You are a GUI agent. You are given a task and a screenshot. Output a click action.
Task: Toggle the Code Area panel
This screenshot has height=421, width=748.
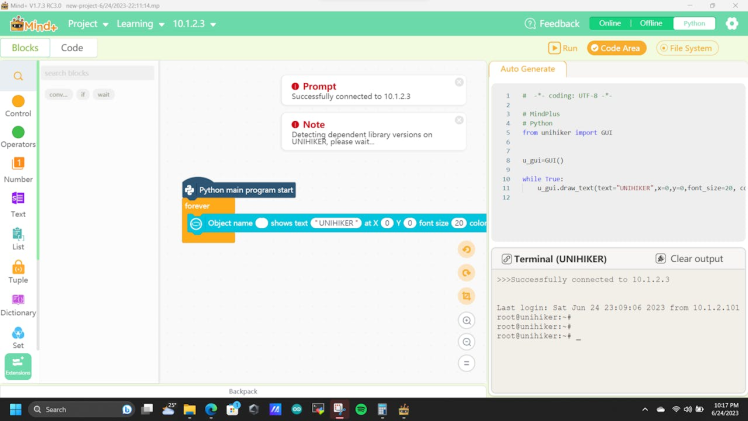click(616, 48)
